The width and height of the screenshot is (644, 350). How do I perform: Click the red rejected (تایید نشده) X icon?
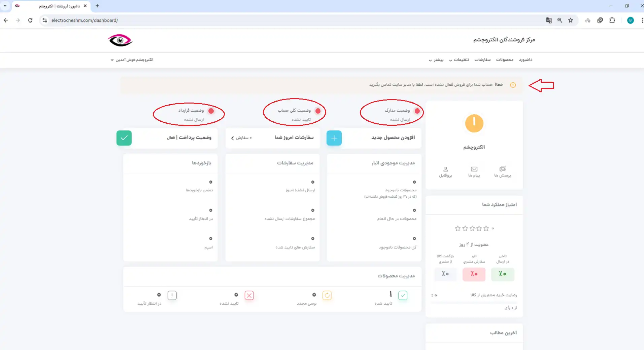[x=249, y=295]
